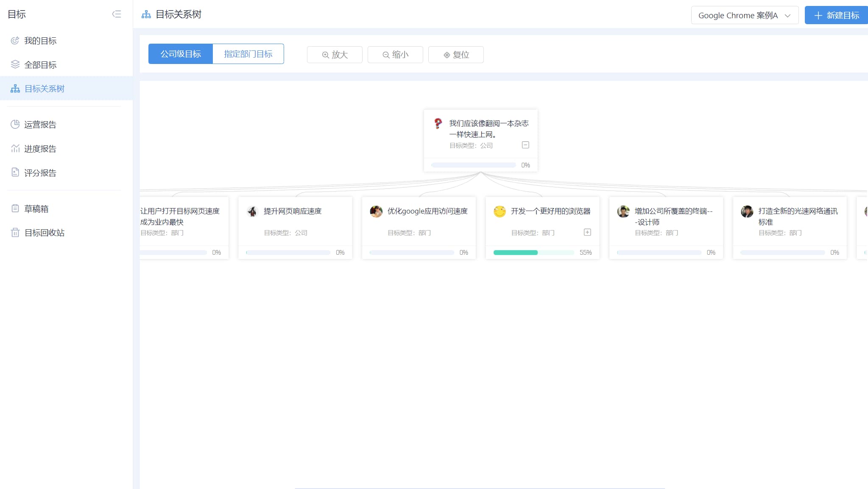Expand the Google Chrome 案例A dropdown

(745, 15)
